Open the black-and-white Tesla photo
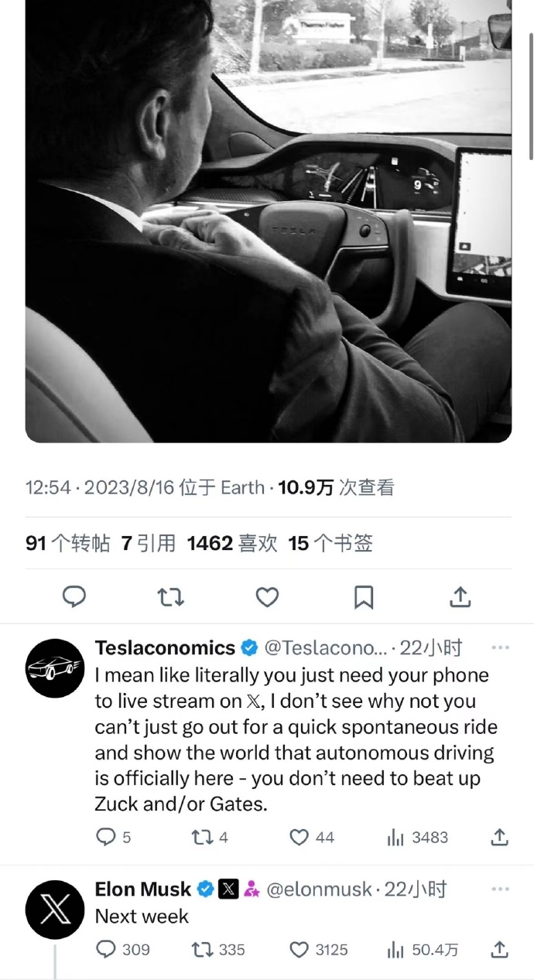 [269, 221]
